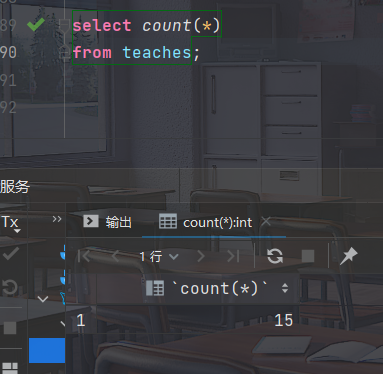Go to last page of results
Screen dimensions: 383x374
point(233,256)
